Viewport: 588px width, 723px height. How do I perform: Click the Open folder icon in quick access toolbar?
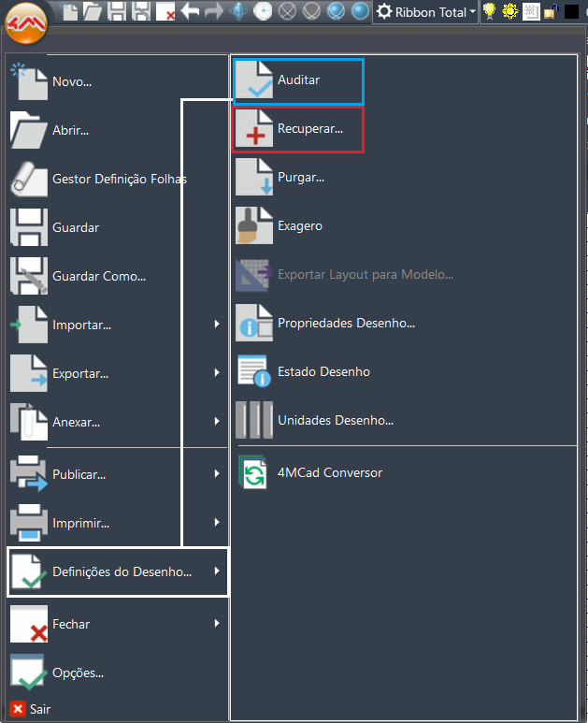click(93, 11)
